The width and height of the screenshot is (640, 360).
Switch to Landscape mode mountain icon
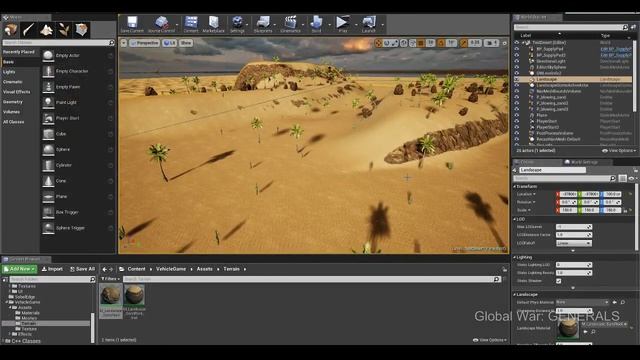46,30
